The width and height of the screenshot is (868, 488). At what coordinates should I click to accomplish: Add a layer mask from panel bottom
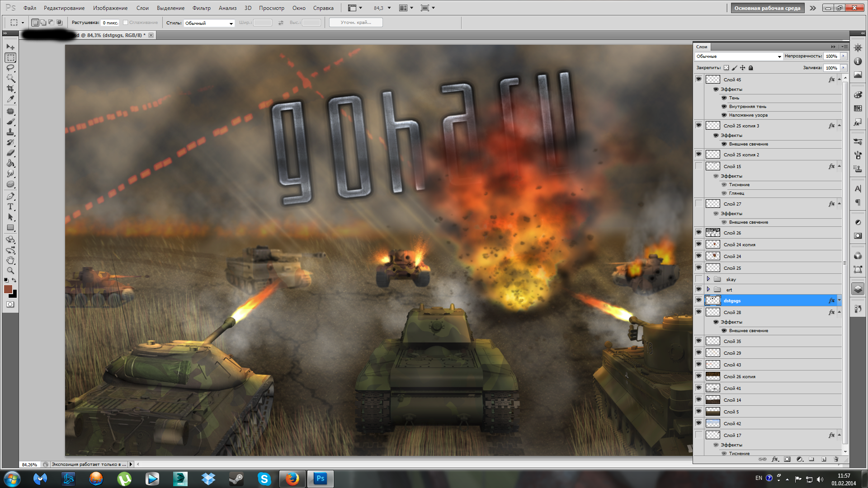pyautogui.click(x=787, y=459)
